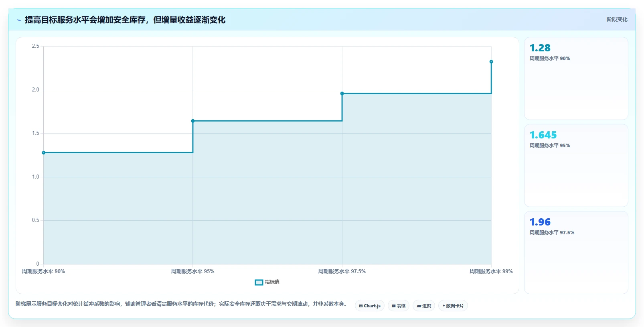Click the y-axis value 0.5

click(36, 220)
